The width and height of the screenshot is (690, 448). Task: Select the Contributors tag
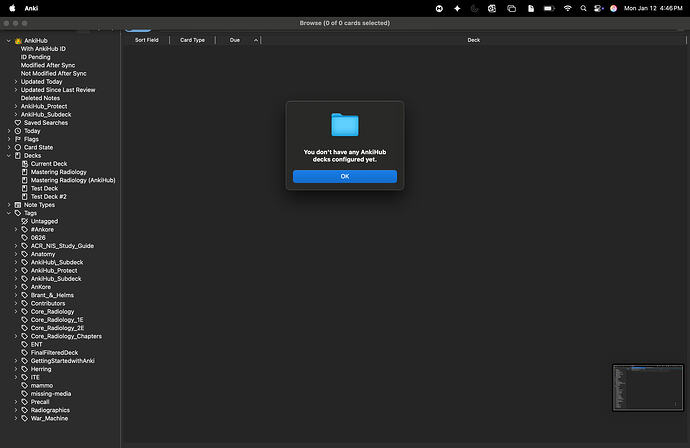[48, 303]
